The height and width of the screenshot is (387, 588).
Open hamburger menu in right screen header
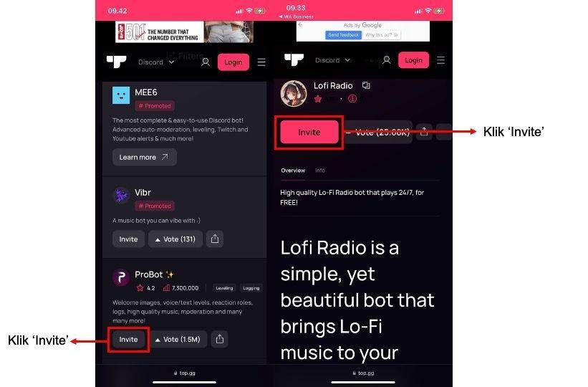(440, 60)
